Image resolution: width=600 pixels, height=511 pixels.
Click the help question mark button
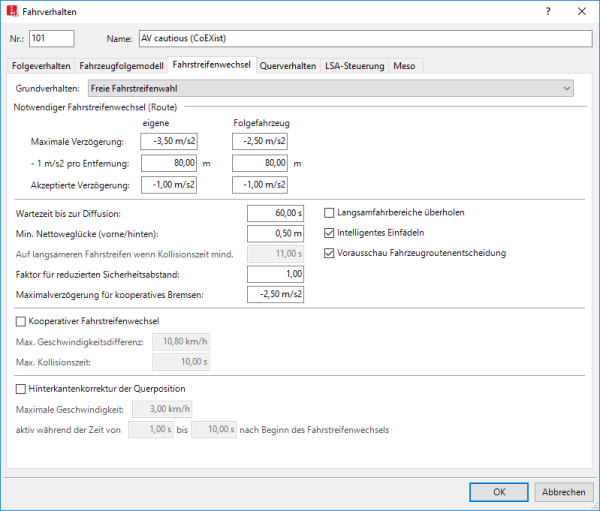pos(546,11)
